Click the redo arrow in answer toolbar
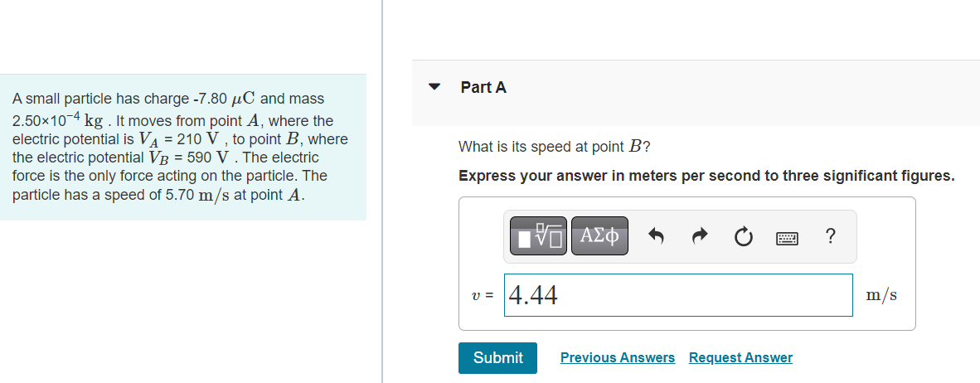The height and width of the screenshot is (383, 980). tap(700, 236)
